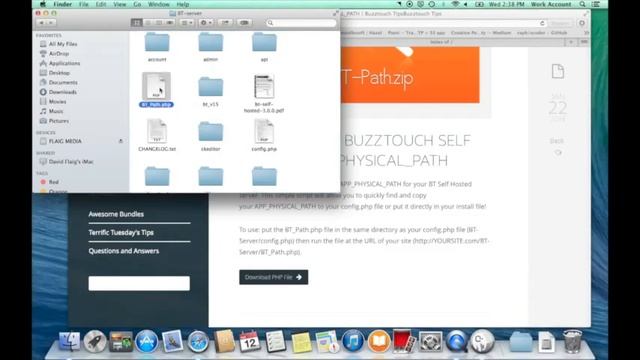Go forward in the Finder window

pos(51,23)
